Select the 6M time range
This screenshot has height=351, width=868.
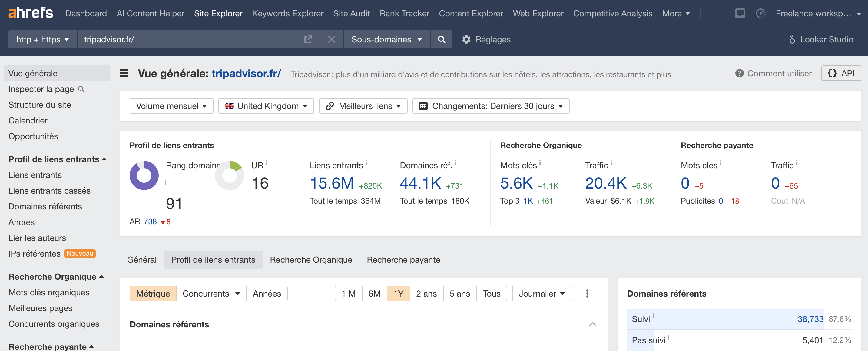coord(374,294)
